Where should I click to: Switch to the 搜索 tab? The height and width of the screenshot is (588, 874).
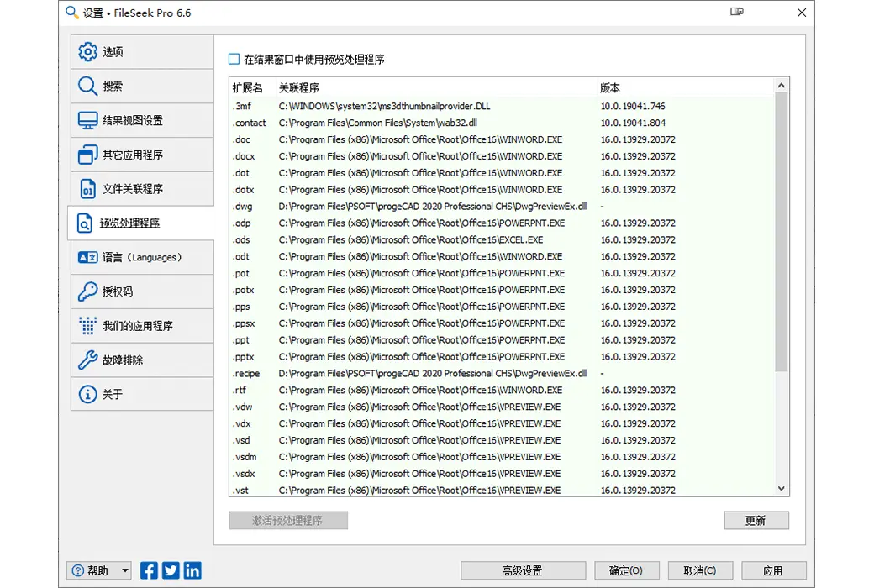[x=142, y=86]
